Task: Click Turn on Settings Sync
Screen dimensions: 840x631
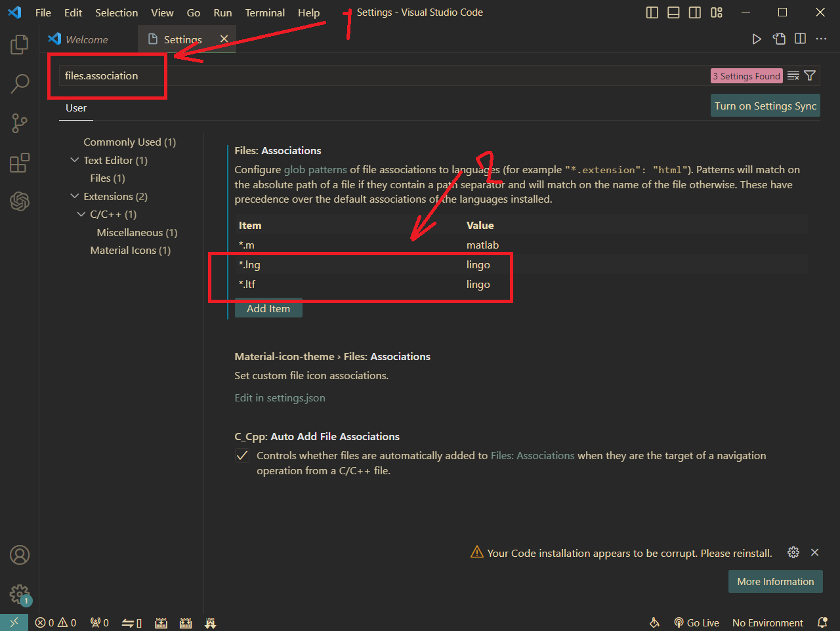Action: tap(765, 106)
